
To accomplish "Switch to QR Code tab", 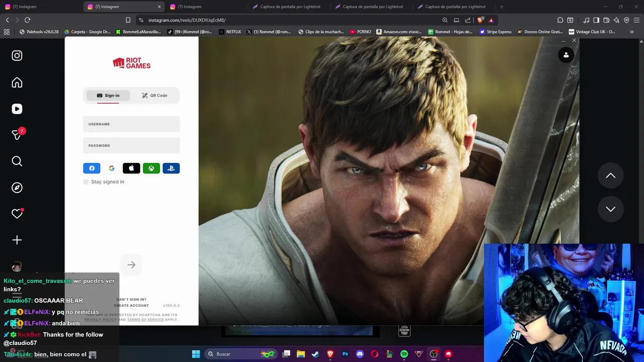I will pyautogui.click(x=154, y=96).
